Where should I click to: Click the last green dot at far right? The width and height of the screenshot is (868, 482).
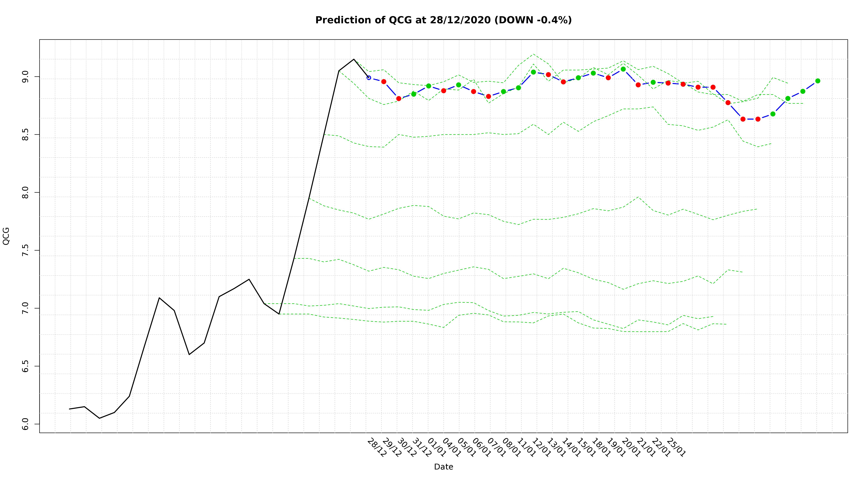pos(818,81)
